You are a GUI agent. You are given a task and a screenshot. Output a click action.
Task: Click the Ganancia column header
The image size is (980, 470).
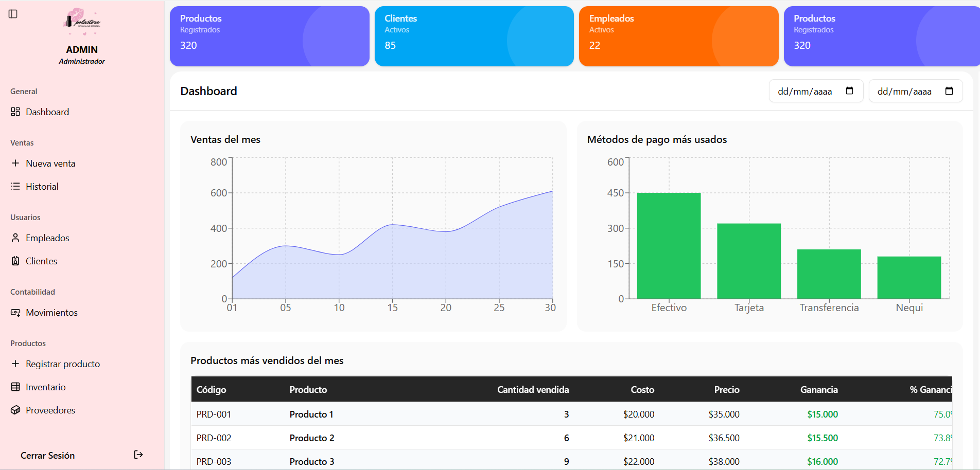pos(819,389)
